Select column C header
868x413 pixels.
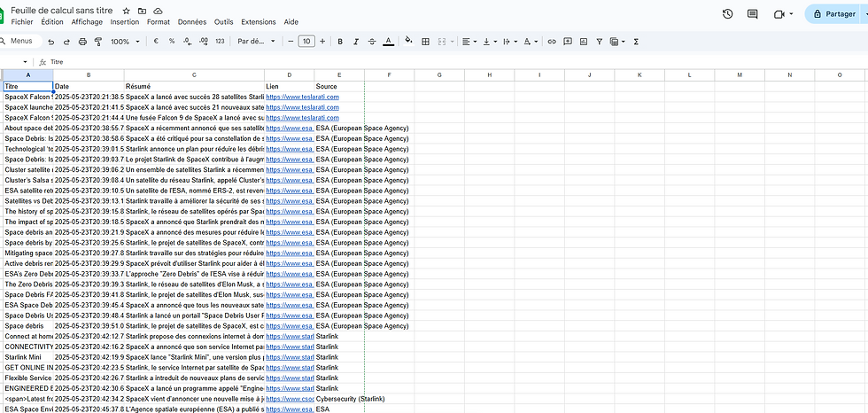(x=194, y=74)
